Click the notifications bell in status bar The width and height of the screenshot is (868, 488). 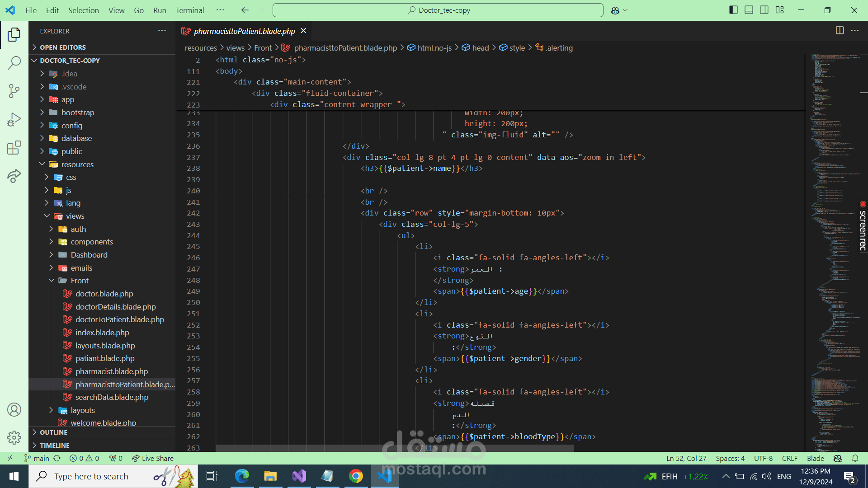tap(855, 458)
